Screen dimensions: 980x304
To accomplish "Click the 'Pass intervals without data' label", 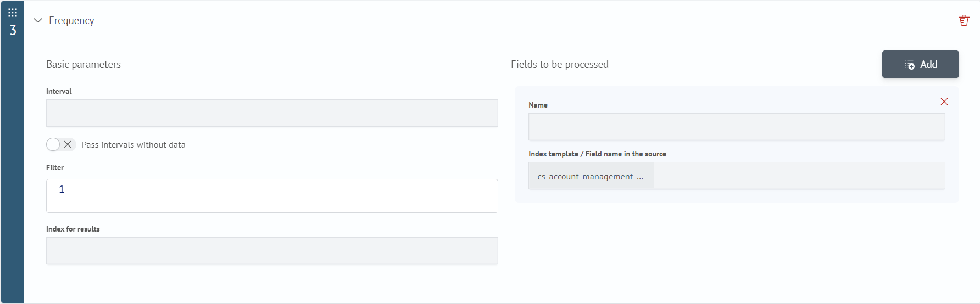I will [133, 145].
